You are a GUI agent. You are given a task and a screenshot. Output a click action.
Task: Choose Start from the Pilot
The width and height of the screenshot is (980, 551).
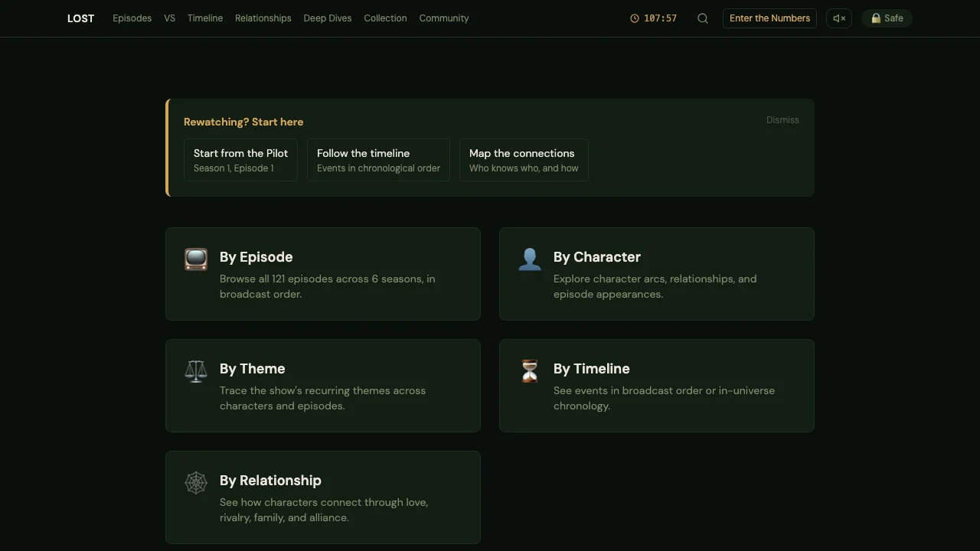[240, 160]
